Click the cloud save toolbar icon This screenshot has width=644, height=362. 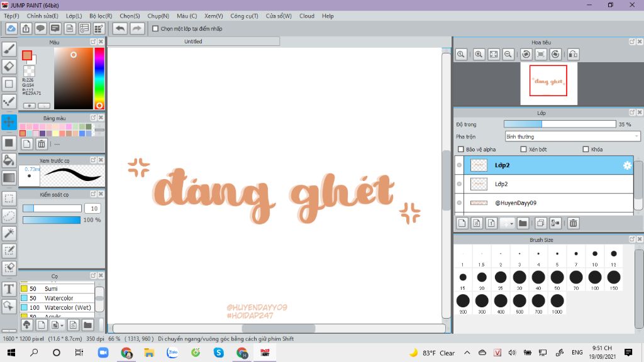[x=11, y=29]
